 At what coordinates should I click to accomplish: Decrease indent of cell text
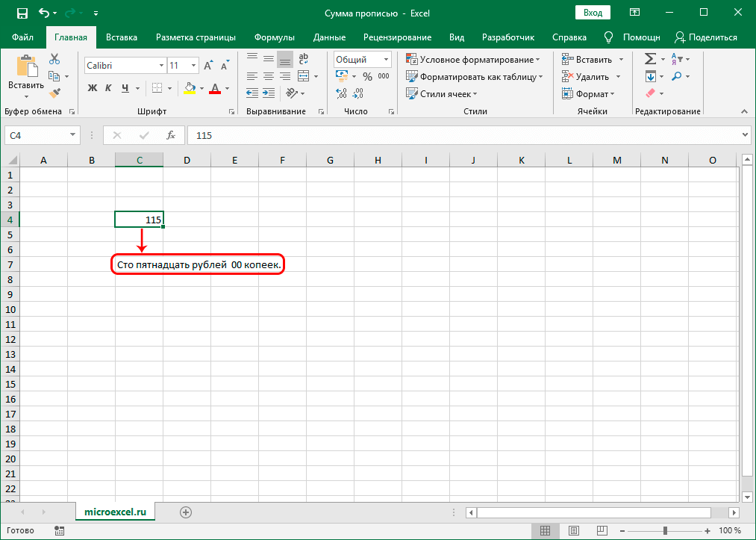pos(252,93)
